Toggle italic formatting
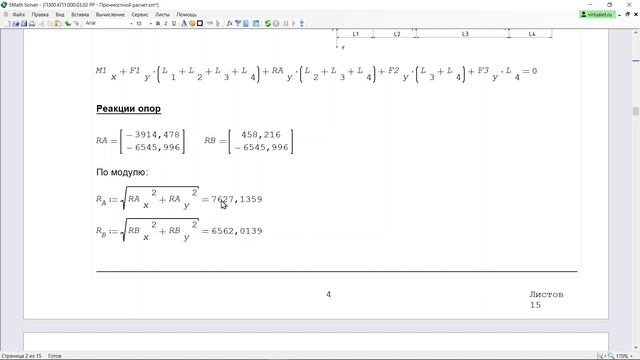The height and width of the screenshot is (360, 640). point(166,23)
